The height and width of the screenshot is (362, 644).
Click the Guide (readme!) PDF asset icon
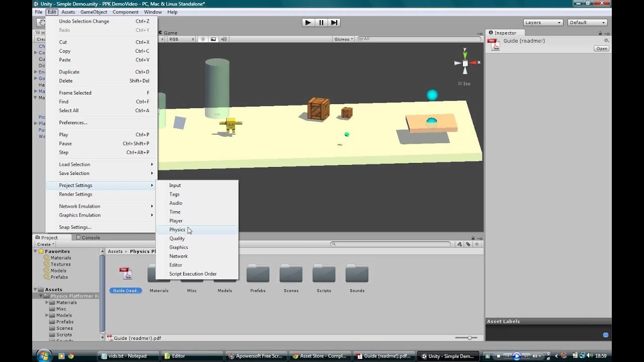coord(126,274)
